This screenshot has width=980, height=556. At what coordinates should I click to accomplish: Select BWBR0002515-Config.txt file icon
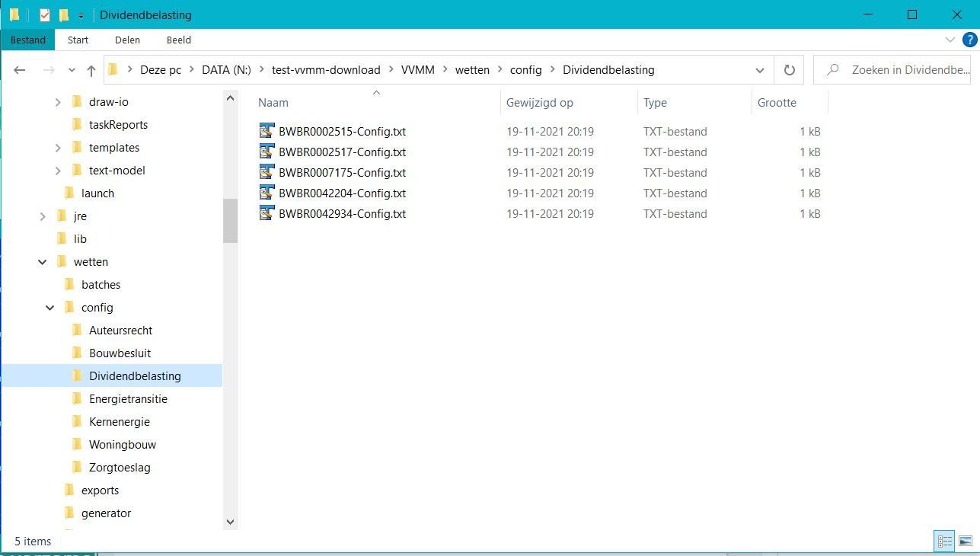tap(267, 131)
